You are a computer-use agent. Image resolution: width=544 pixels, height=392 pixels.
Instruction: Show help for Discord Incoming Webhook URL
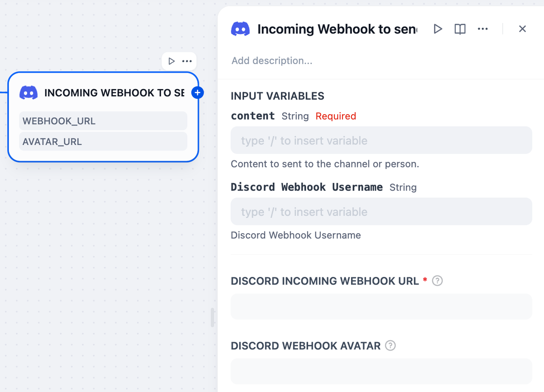(x=437, y=281)
